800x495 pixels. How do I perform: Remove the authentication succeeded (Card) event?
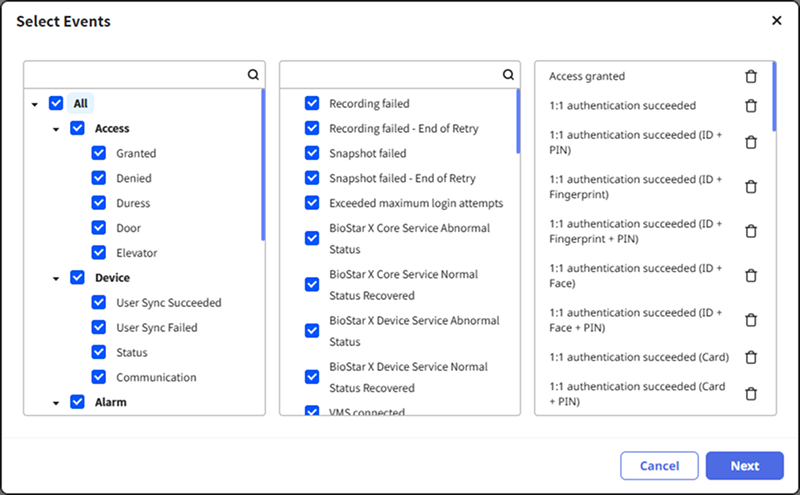751,357
